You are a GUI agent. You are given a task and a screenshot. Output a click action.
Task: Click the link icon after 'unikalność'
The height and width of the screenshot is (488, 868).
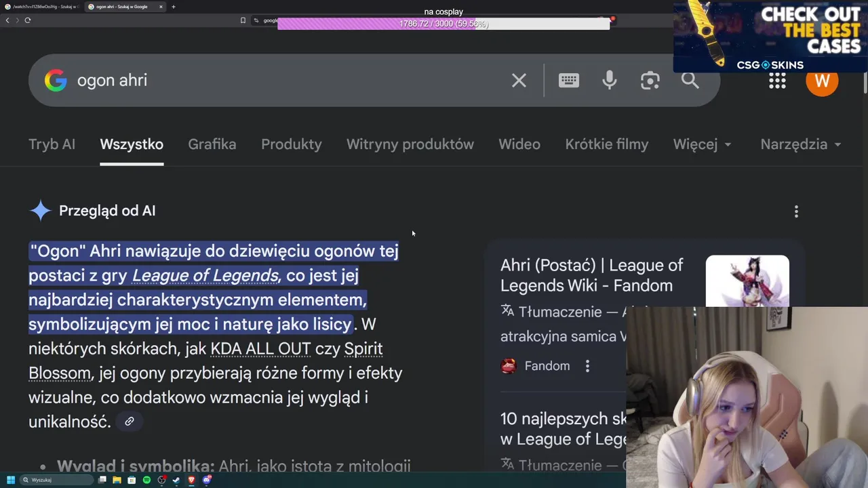129,422
